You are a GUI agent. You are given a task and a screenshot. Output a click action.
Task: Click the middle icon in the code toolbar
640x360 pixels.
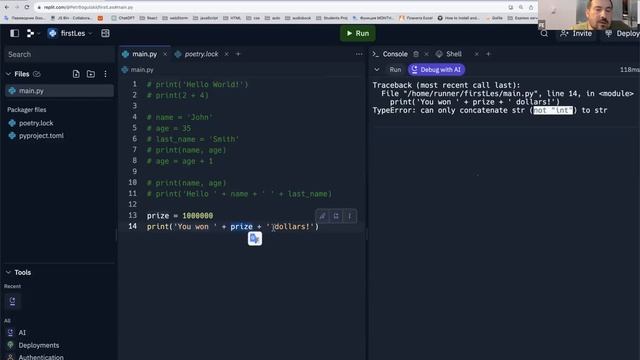pyautogui.click(x=336, y=216)
